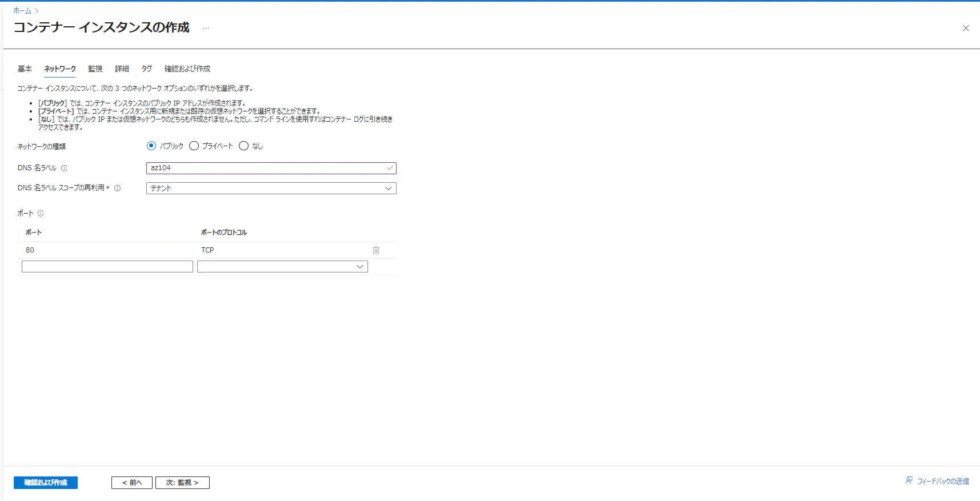The image size is (980, 501).
Task: Open the ellipsis menu beside page title
Action: 206,28
